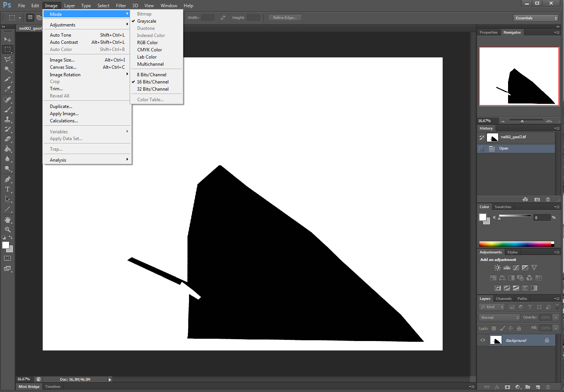Open the Essentials workspace dropdown
This screenshot has height=392, width=564.
[535, 18]
